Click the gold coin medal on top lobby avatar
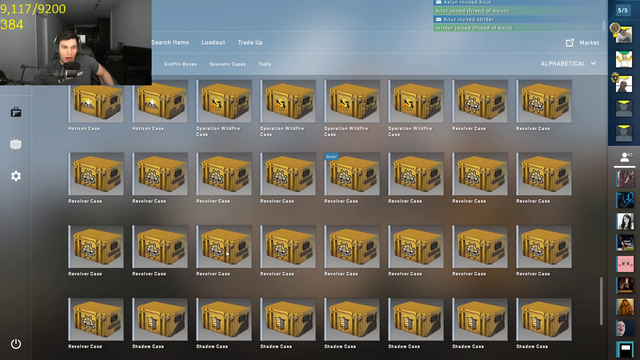 coord(615,28)
